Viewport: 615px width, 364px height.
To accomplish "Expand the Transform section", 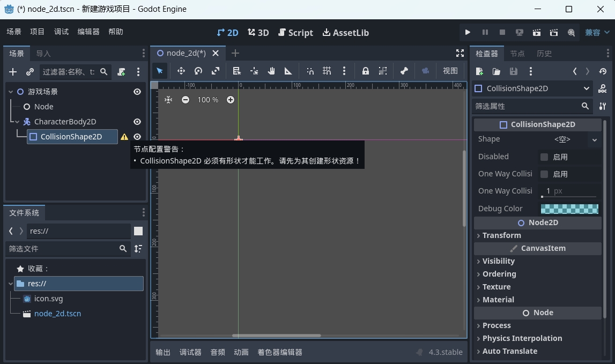I will (x=501, y=235).
